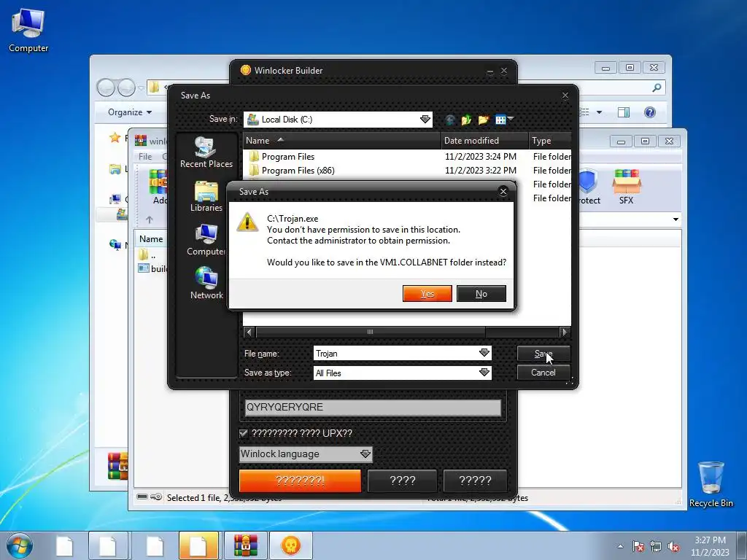The image size is (747, 560).
Task: Close the permission warning dialog
Action: click(x=503, y=192)
